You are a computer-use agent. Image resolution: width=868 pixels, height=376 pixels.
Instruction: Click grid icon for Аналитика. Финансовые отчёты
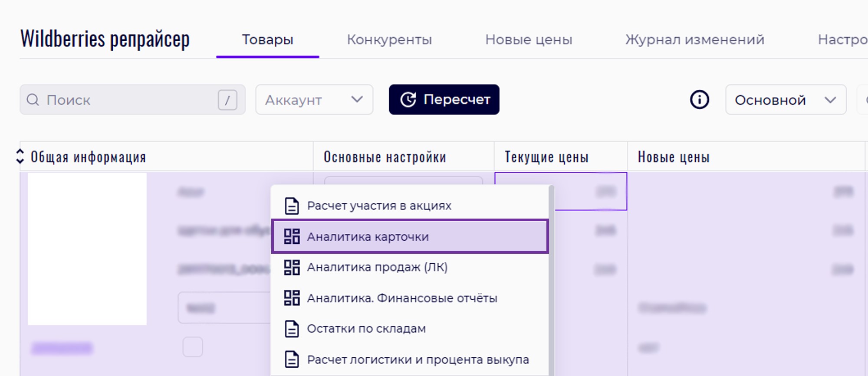(x=292, y=298)
